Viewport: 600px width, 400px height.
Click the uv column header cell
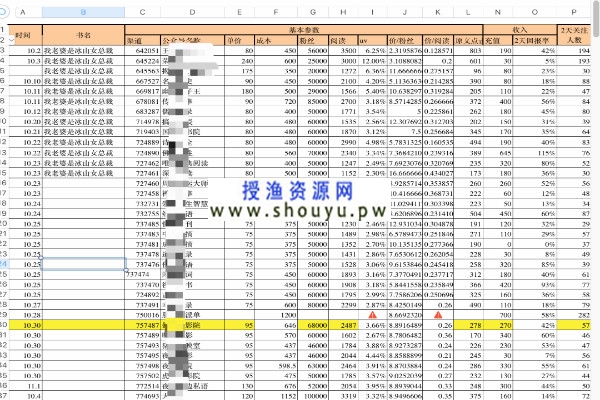(373, 40)
